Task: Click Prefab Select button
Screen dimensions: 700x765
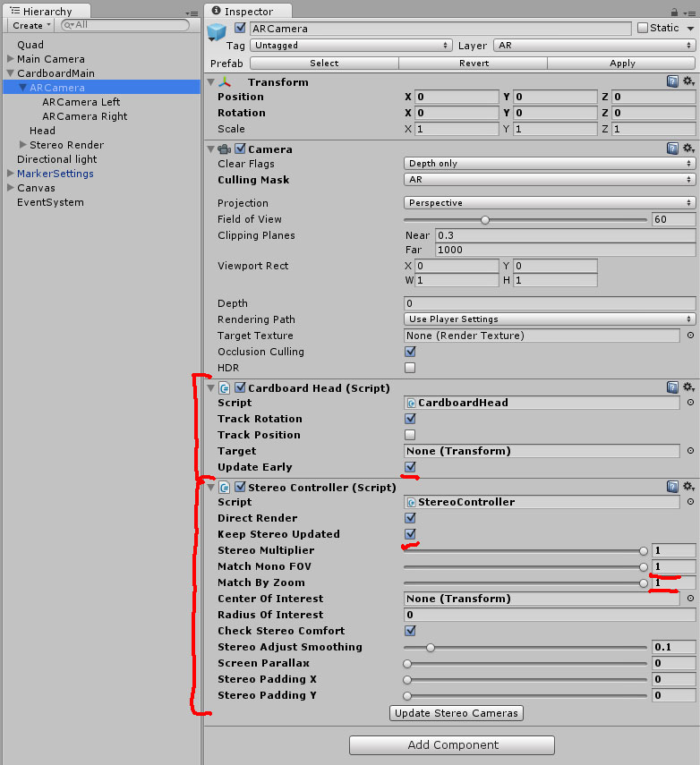Action: pyautogui.click(x=324, y=63)
